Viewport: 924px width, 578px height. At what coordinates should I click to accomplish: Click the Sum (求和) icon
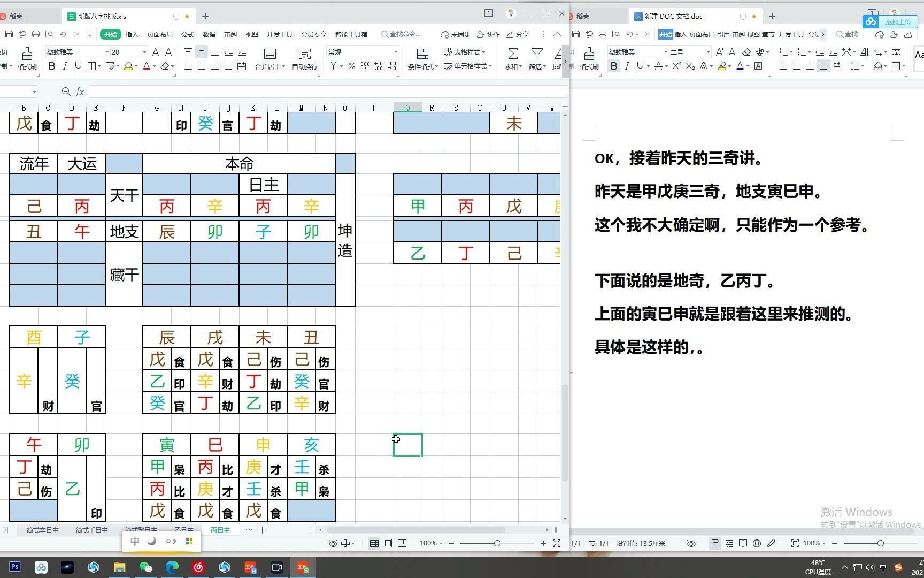[x=512, y=59]
